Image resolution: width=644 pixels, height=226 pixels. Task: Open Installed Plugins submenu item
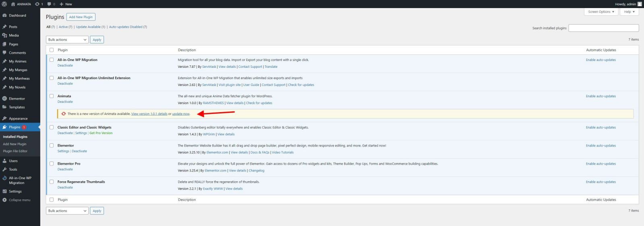[x=15, y=137]
